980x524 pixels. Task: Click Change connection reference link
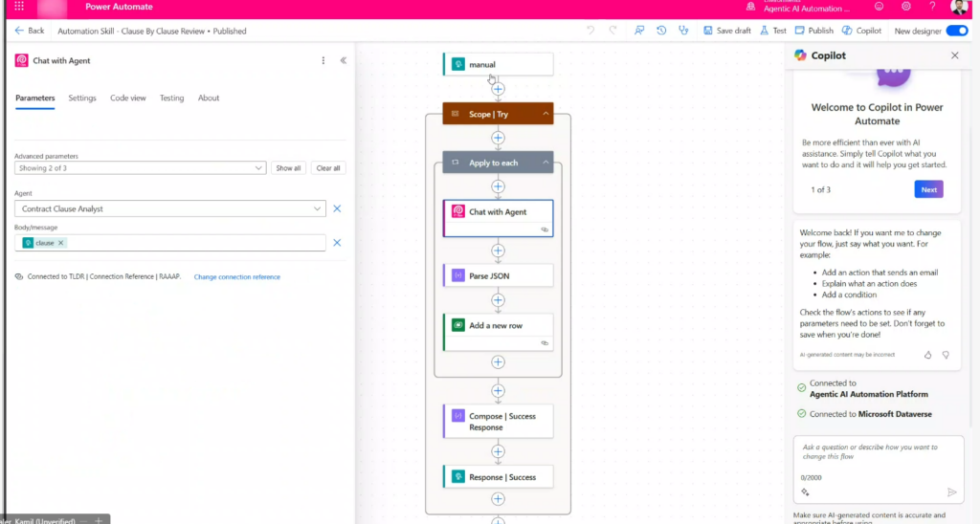pos(237,276)
